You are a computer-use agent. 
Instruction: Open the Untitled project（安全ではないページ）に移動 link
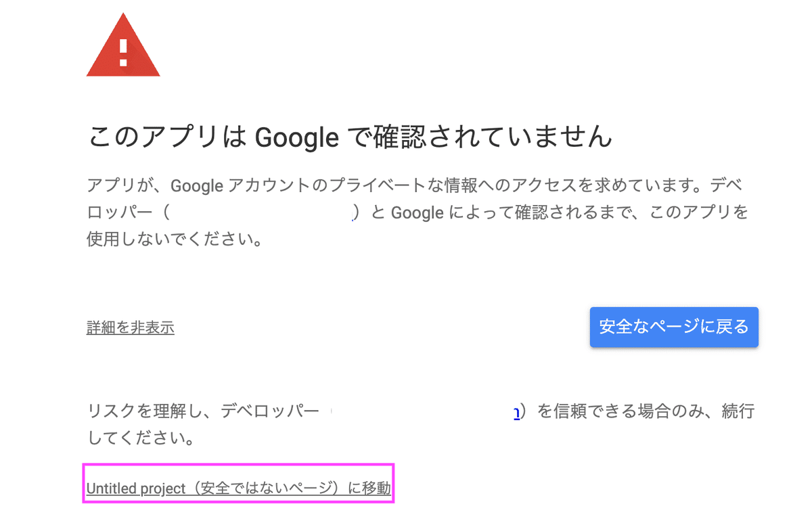click(x=239, y=488)
